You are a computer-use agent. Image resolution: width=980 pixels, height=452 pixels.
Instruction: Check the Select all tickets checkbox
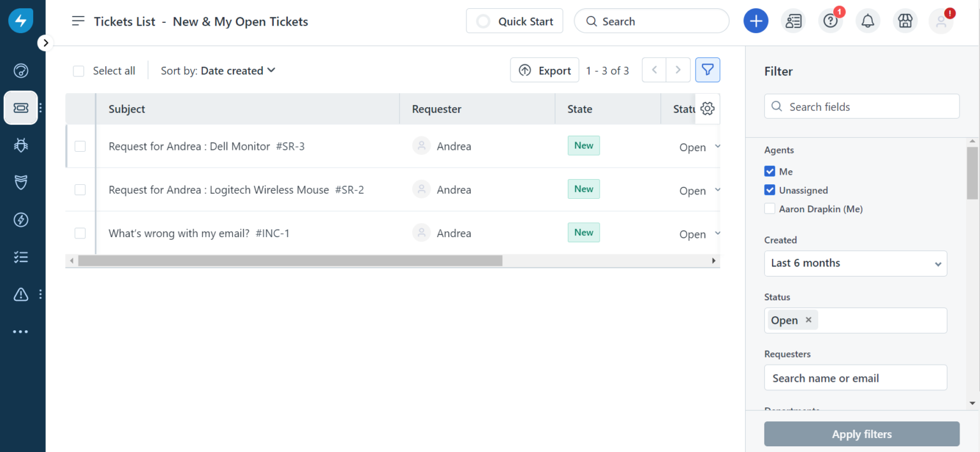78,71
